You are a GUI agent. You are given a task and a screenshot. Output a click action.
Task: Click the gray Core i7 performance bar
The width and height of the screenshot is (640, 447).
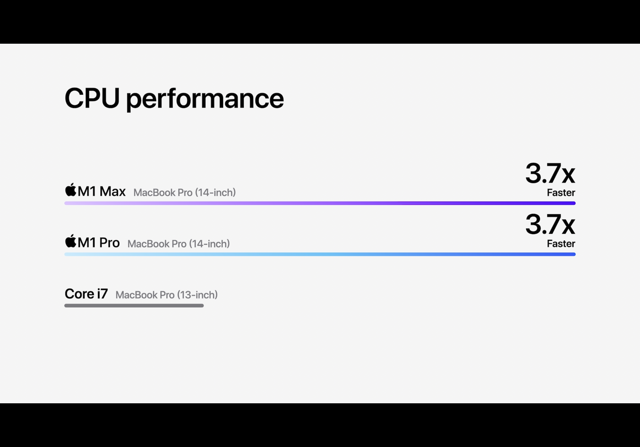134,305
